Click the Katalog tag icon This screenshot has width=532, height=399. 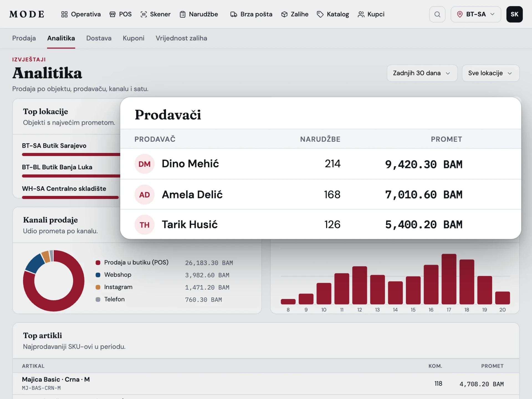coord(320,14)
